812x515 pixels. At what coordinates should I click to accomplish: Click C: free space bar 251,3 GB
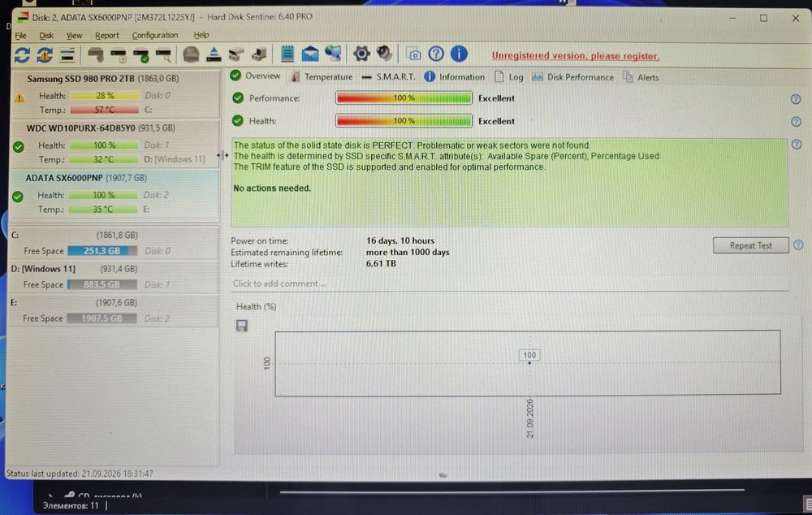102,251
